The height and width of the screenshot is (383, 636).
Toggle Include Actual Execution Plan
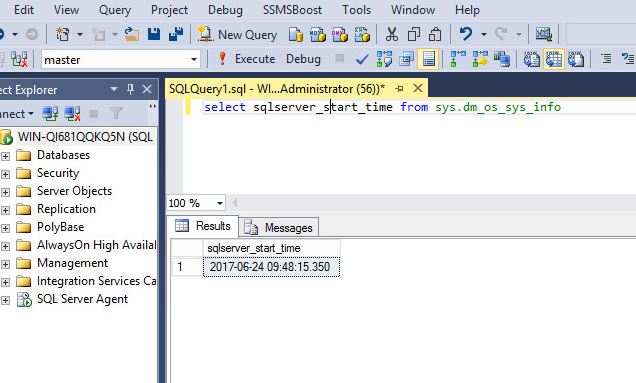(x=458, y=59)
